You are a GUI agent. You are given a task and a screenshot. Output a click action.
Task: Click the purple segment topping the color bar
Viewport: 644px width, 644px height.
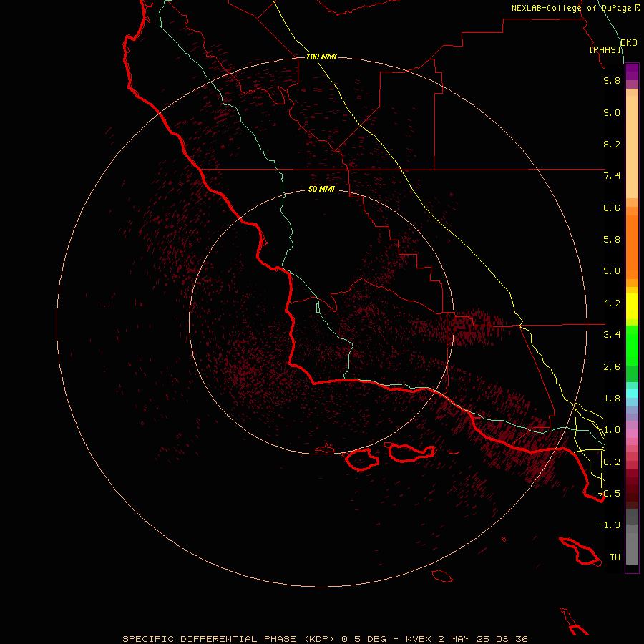tap(632, 72)
